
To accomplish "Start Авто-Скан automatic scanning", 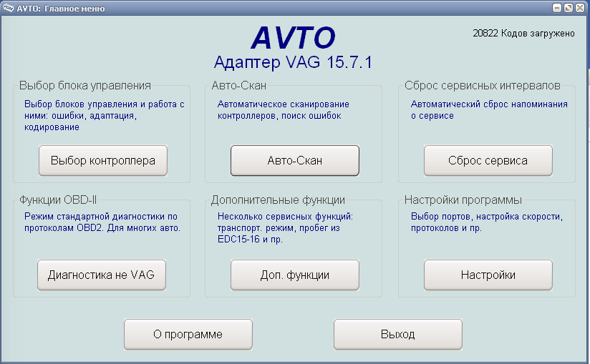I will (x=294, y=161).
